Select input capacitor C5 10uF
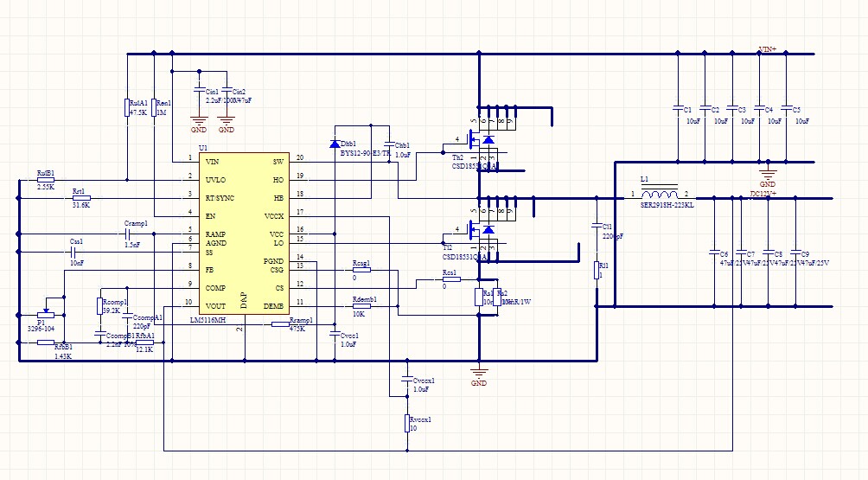 click(x=786, y=108)
